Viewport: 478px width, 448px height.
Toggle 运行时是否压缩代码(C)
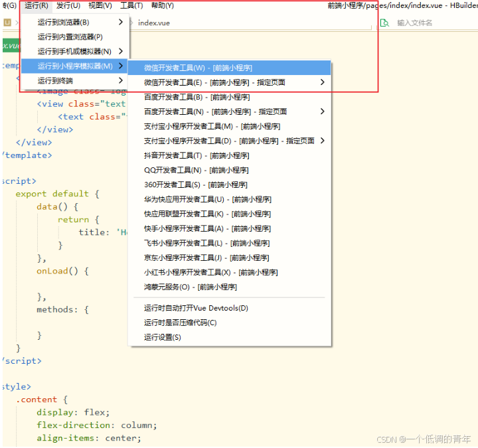[x=229, y=323]
